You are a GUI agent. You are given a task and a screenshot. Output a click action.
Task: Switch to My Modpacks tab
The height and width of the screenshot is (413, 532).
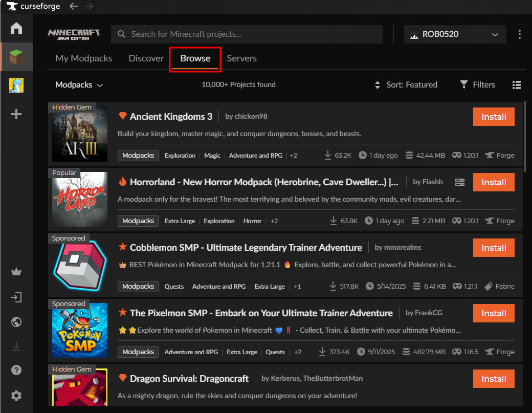(83, 58)
